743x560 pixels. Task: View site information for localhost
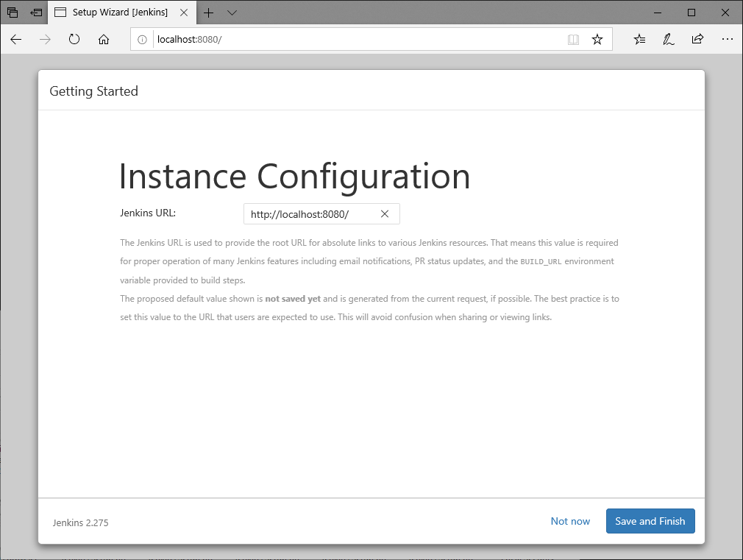tap(142, 39)
